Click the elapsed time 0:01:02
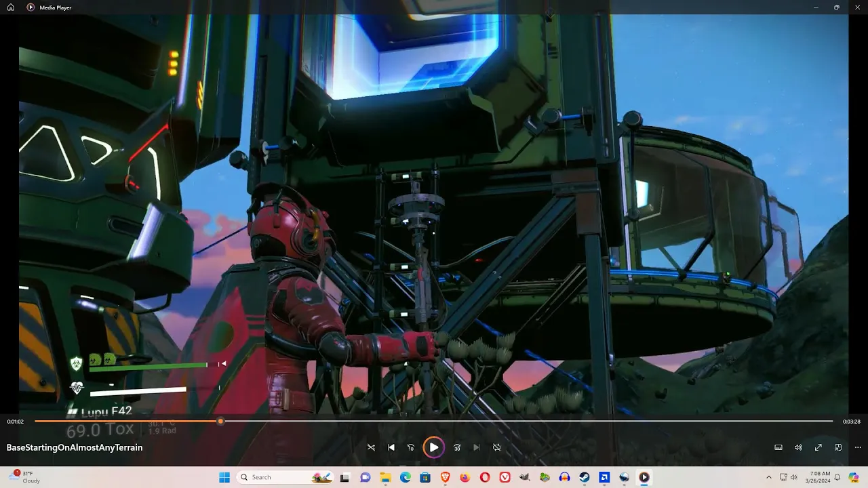This screenshot has height=488, width=868. tap(16, 422)
